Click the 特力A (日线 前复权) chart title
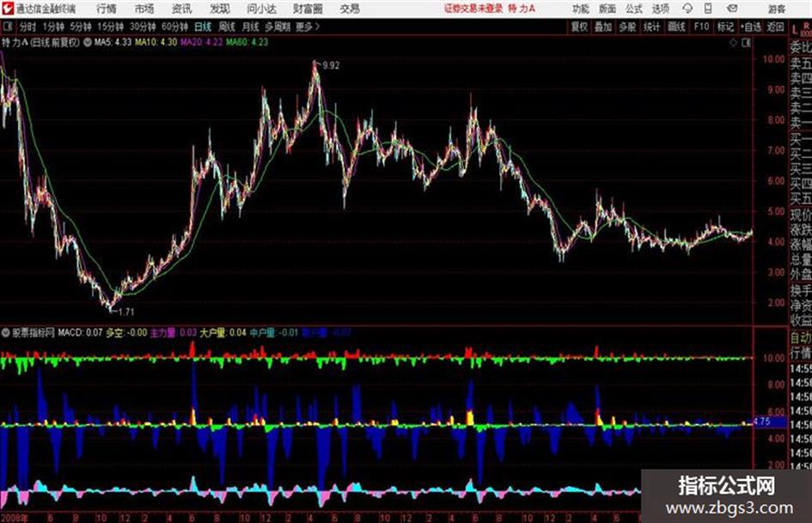The width and height of the screenshot is (812, 523). [41, 42]
